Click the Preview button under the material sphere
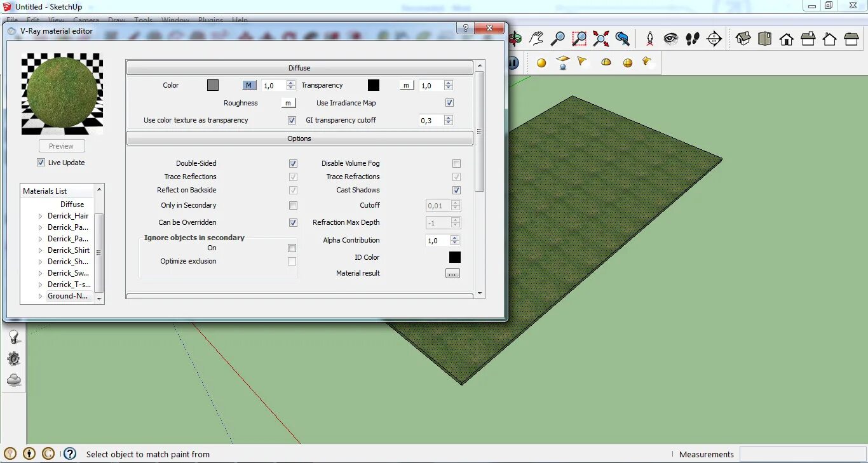The width and height of the screenshot is (868, 463). (x=61, y=145)
